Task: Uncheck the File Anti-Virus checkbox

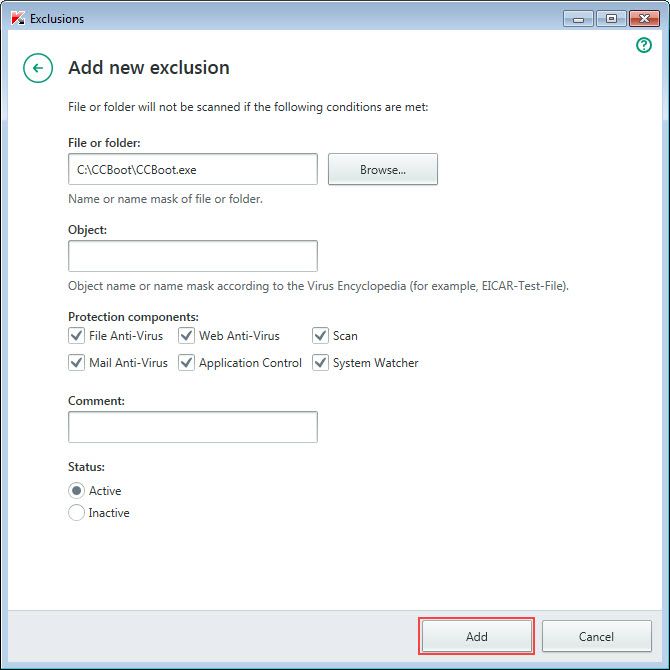Action: tap(76, 335)
